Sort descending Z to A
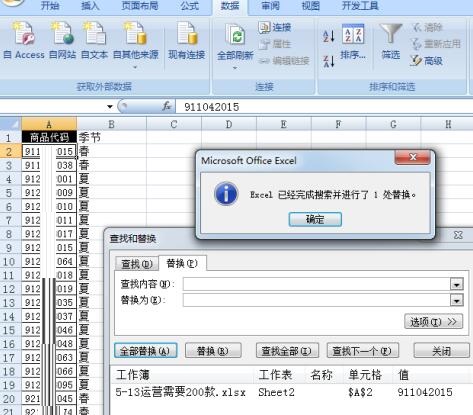This screenshot has width=473, height=415. 329,61
